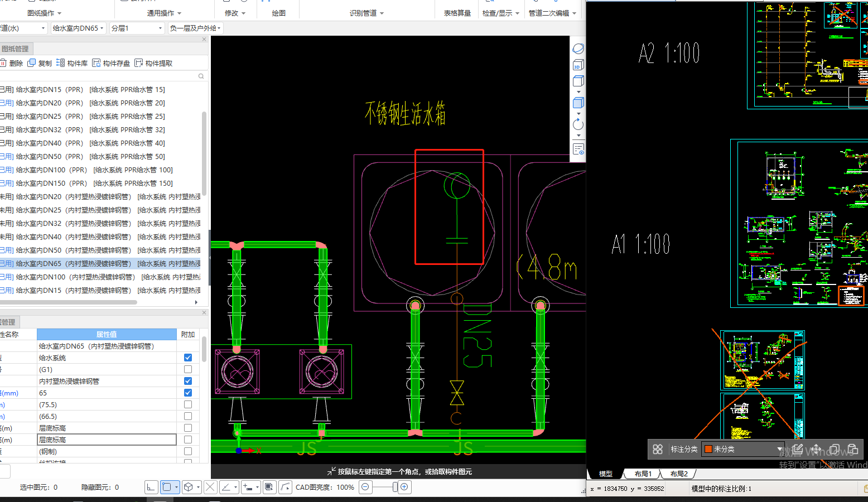Click the wireframe cube view icon
Screen dimensions: 868x502
pos(578,81)
